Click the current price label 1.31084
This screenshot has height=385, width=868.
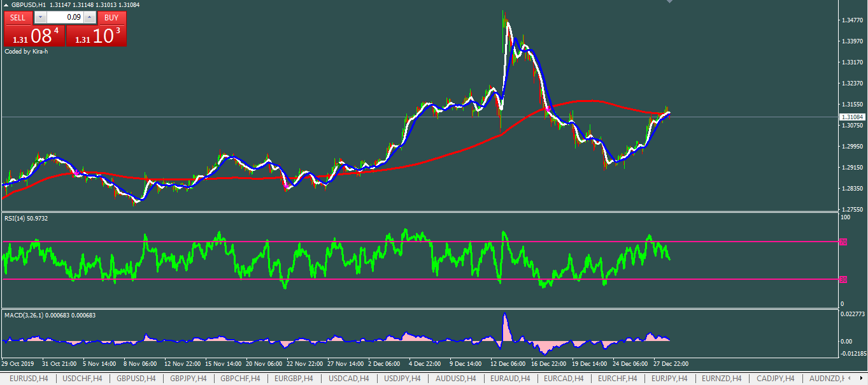(x=851, y=117)
